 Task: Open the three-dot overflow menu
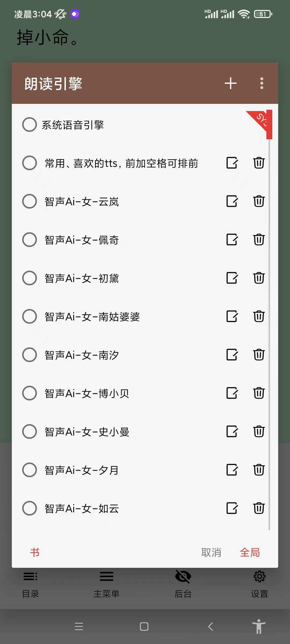[x=262, y=83]
